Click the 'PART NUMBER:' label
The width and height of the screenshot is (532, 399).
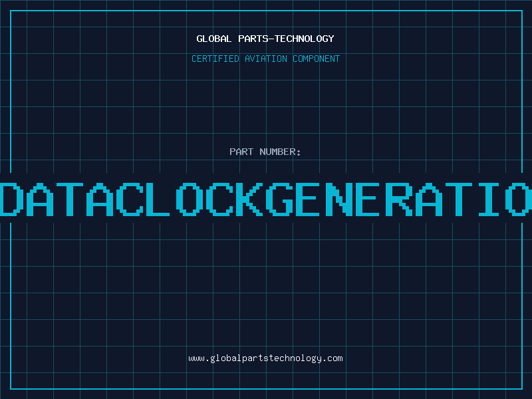coord(265,152)
